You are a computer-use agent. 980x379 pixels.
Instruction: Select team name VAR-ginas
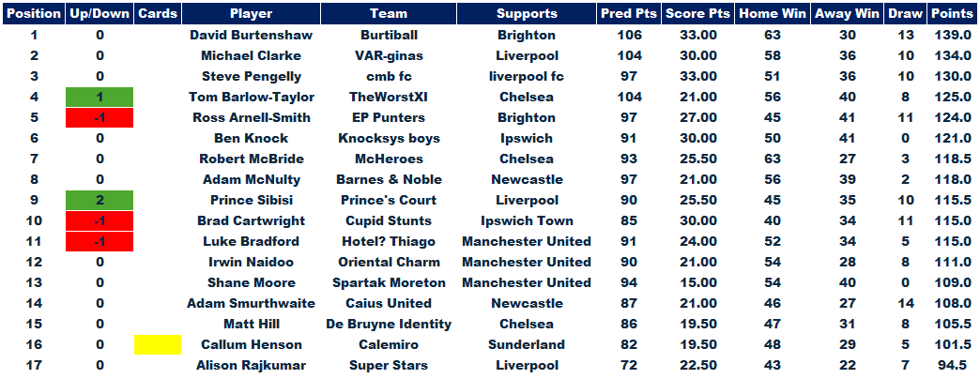pyautogui.click(x=388, y=55)
